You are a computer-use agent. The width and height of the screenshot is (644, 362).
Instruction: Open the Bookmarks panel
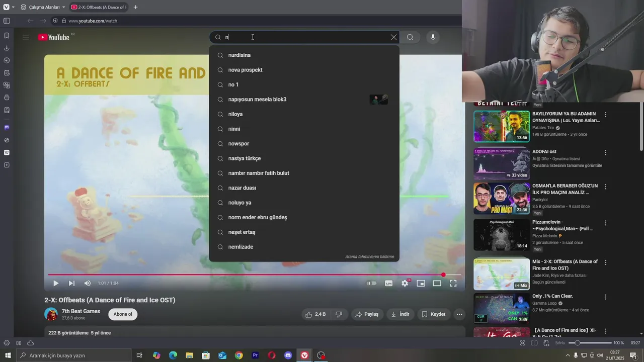(7, 36)
